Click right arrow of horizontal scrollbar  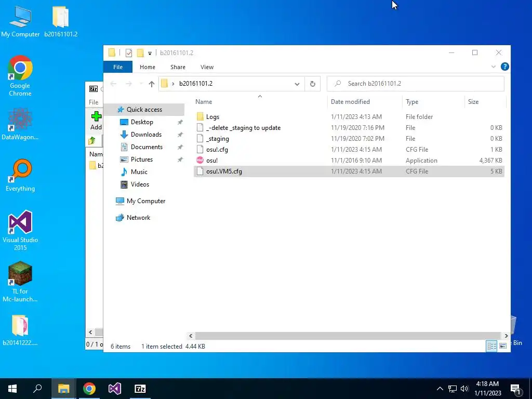[x=506, y=336]
